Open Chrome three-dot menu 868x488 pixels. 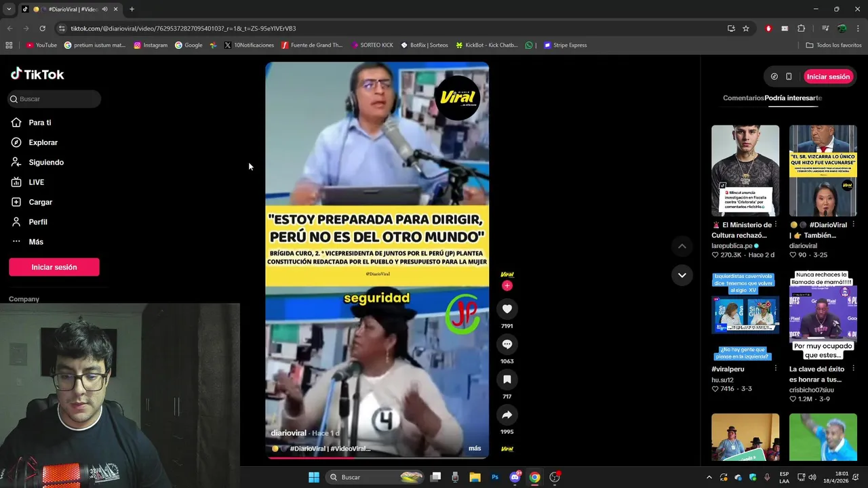(858, 28)
